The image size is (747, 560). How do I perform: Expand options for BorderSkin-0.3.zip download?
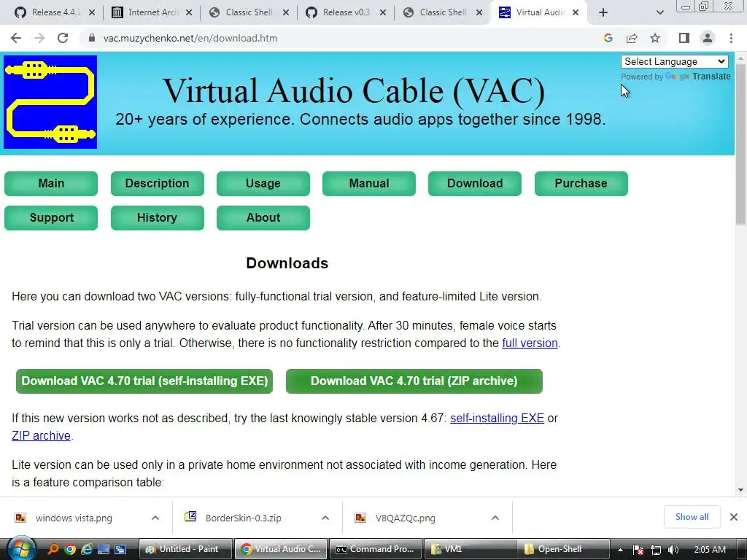pos(325,518)
